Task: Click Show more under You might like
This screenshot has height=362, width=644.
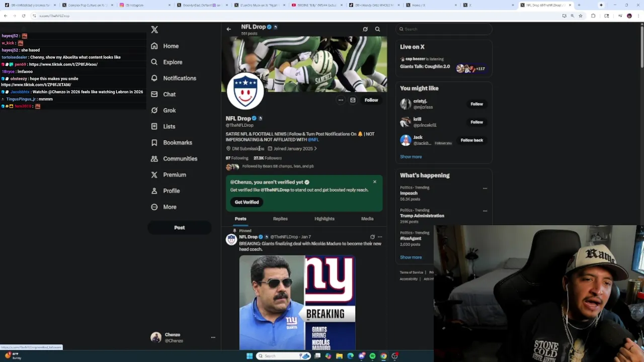Action: click(411, 156)
